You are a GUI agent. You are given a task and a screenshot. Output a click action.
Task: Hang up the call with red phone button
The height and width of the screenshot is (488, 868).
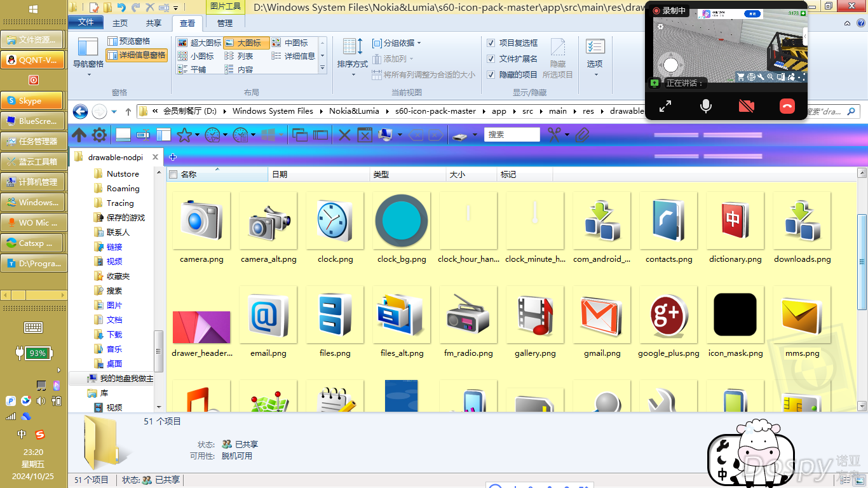pos(787,106)
